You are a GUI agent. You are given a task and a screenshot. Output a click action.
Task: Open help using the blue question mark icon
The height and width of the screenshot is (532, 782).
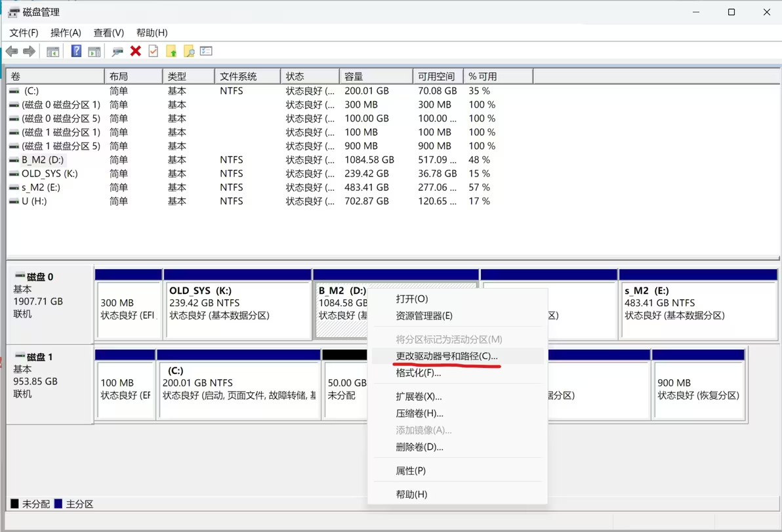[77, 51]
